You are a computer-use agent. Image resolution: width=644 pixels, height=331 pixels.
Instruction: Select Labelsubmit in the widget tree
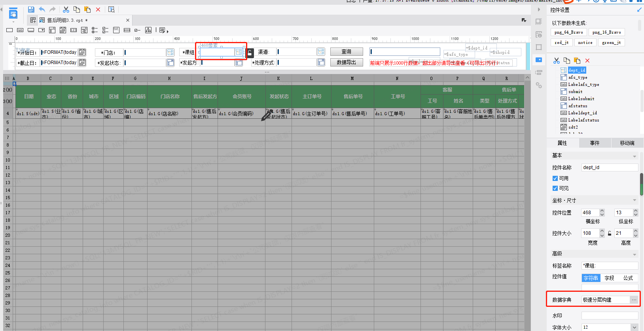(581, 99)
